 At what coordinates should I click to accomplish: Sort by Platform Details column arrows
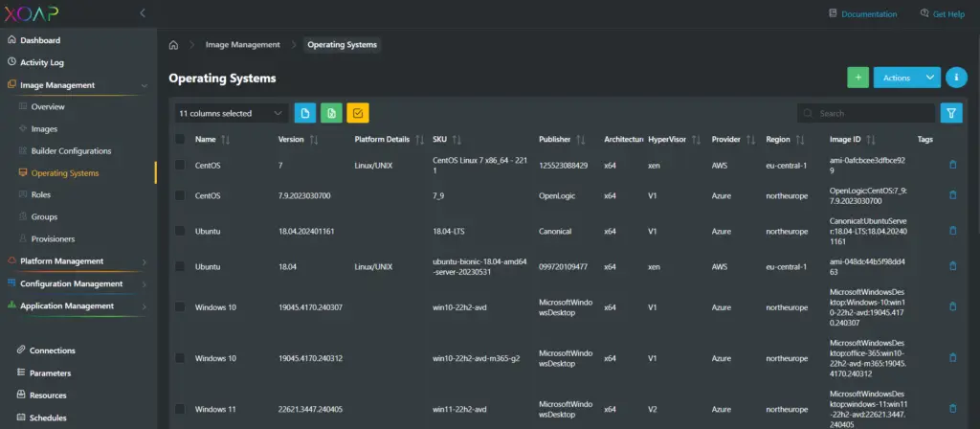tap(420, 140)
